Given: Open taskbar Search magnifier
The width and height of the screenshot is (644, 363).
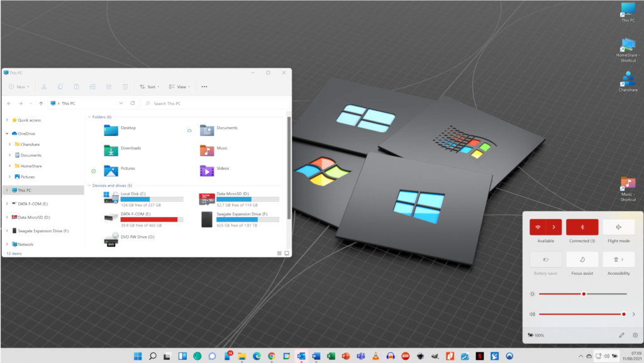Looking at the screenshot, I should [153, 356].
